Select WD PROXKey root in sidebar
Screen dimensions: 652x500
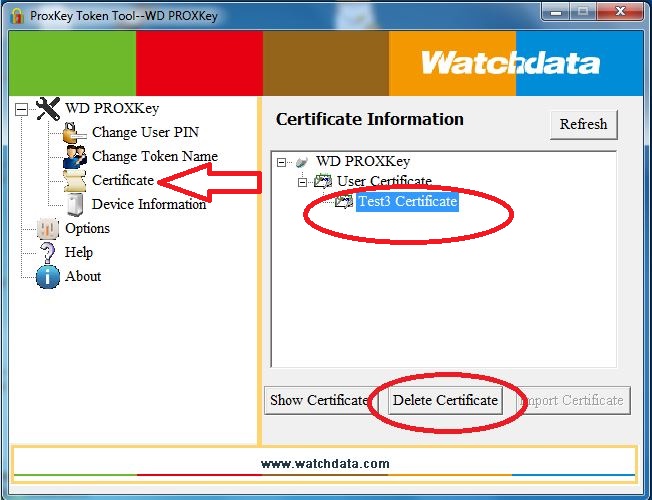click(112, 109)
